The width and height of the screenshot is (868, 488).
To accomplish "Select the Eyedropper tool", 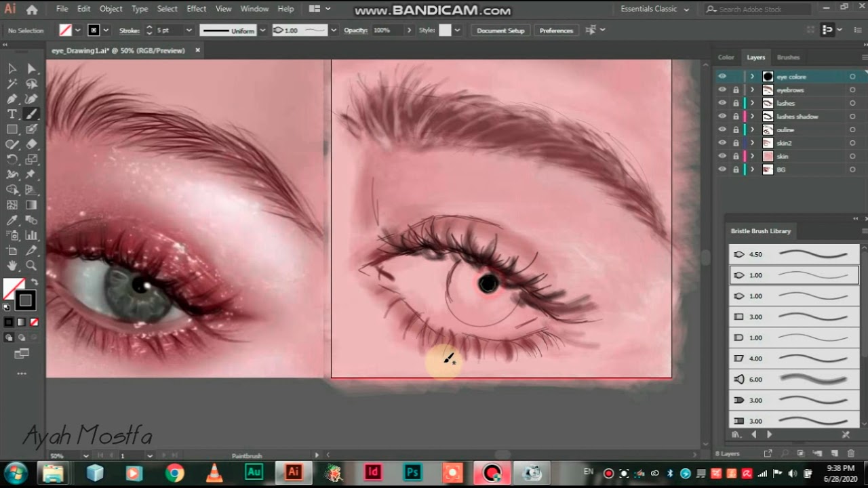I will (12, 220).
